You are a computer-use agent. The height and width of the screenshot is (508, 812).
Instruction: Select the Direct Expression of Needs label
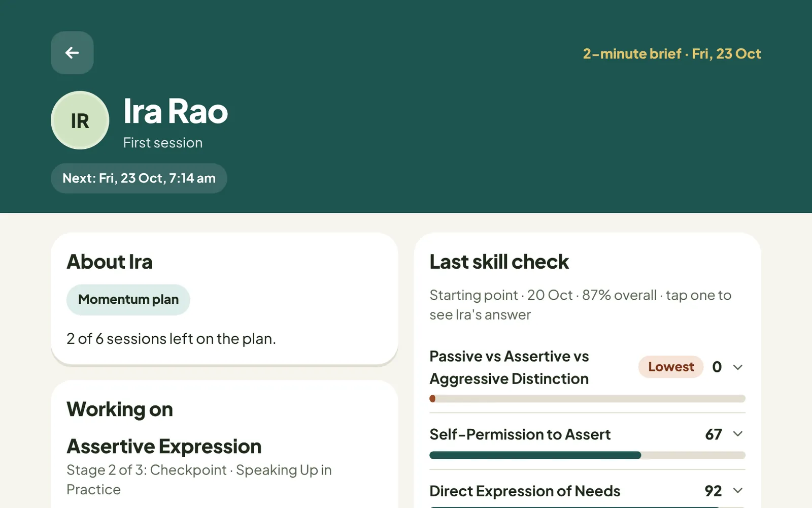pos(525,491)
